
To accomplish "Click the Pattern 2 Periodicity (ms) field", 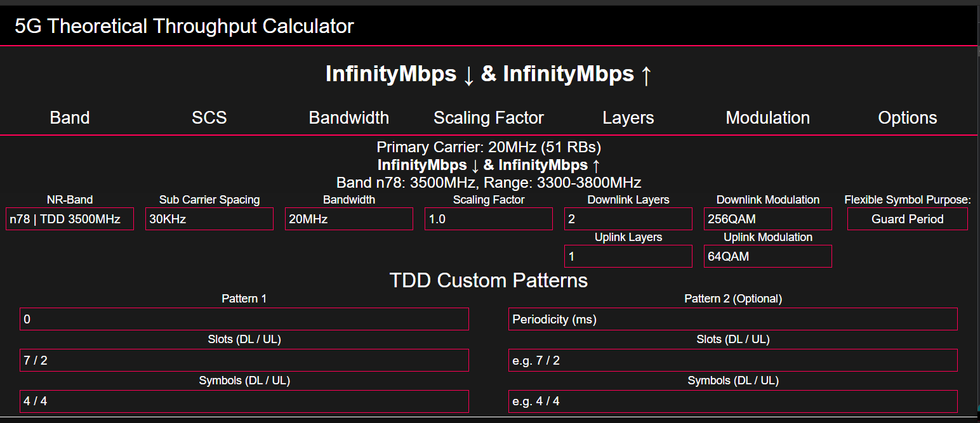I will 732,319.
